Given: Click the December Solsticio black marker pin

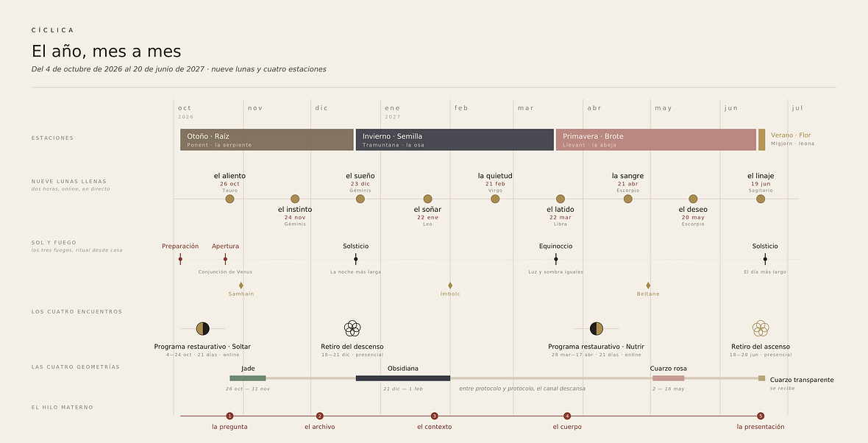Looking at the screenshot, I should point(356,258).
